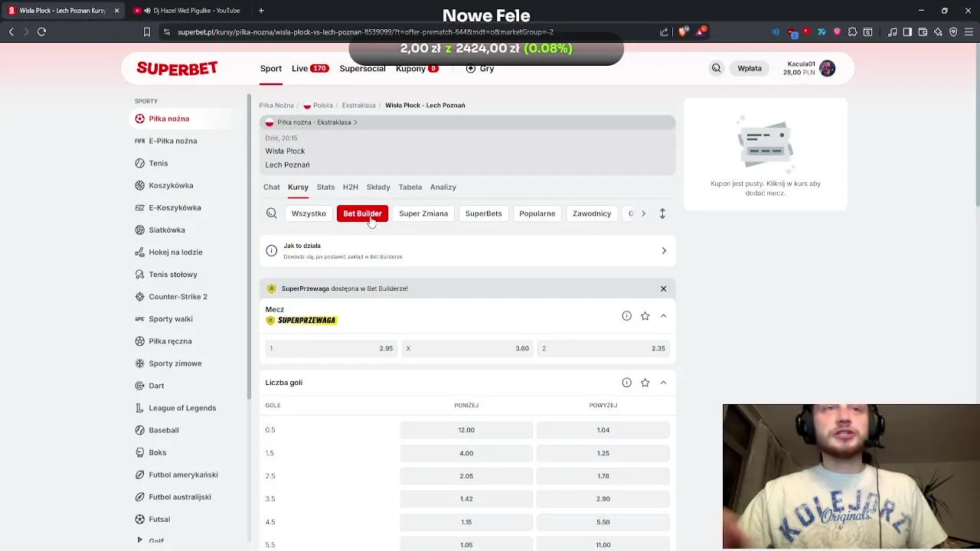
Task: Open Piłka nożna - Ekstraklasa league chevron
Action: point(355,122)
